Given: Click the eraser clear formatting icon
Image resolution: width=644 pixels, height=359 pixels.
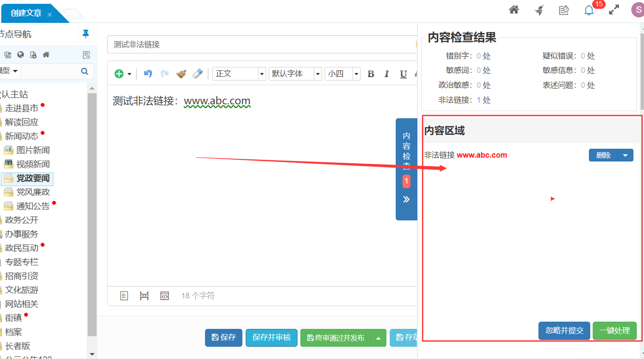Looking at the screenshot, I should [197, 74].
